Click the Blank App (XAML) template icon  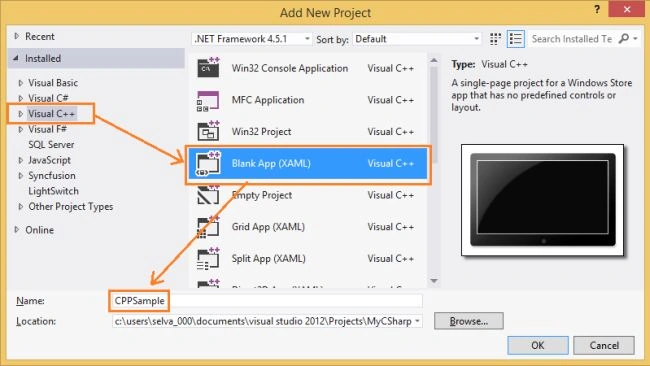(x=208, y=163)
